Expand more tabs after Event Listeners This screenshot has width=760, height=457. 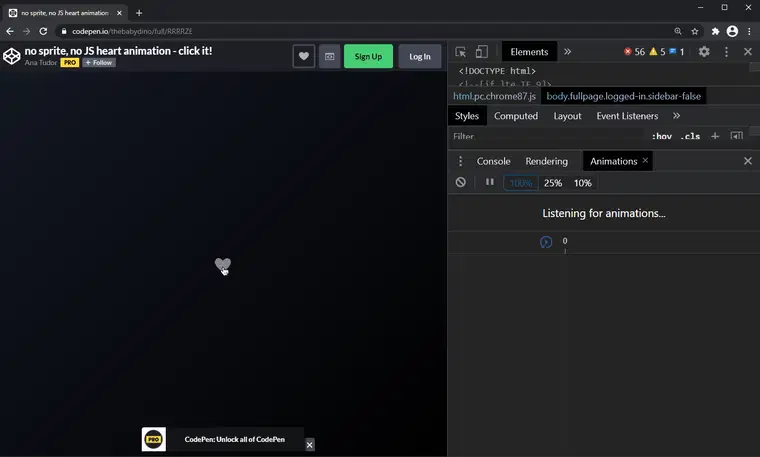676,116
